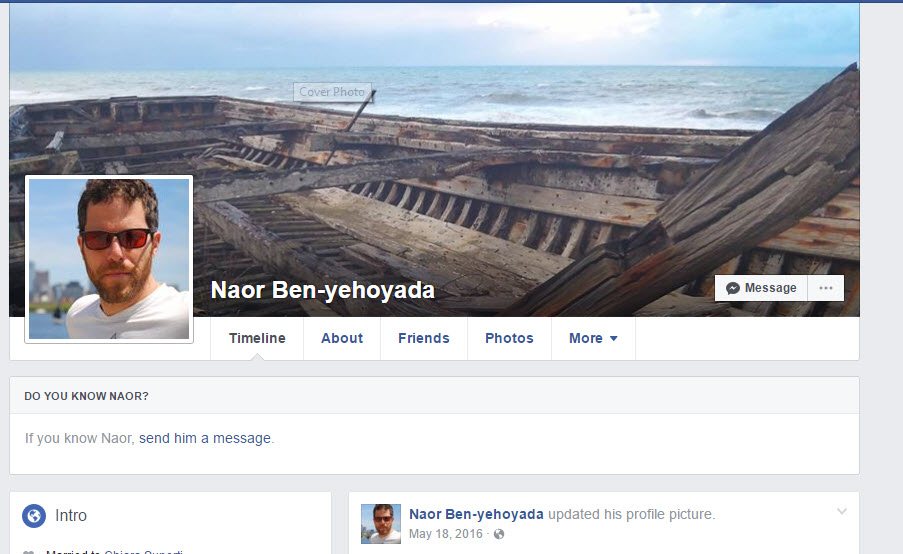
Task: Click the Intro globe icon
Action: point(34,516)
